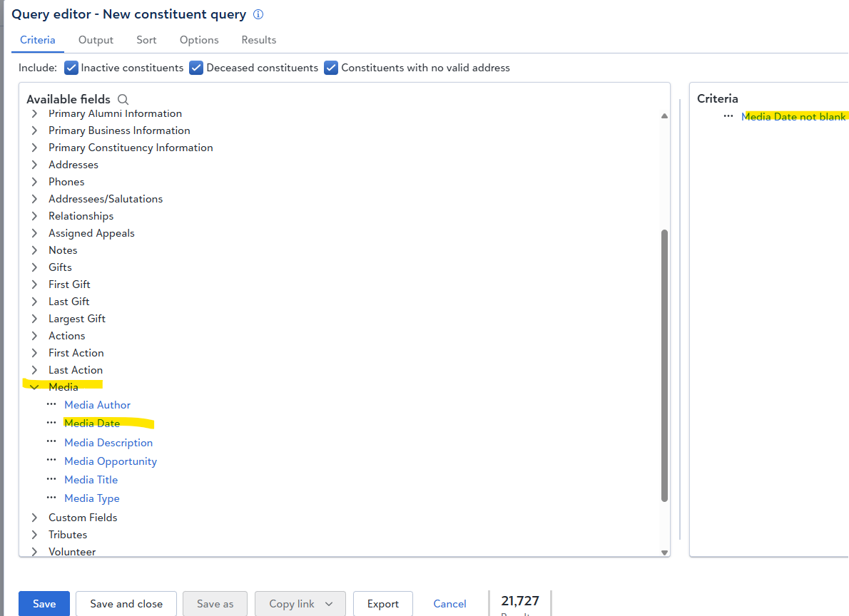This screenshot has height=616, width=849.
Task: Open ellipsis menu for Media Date not blank criteria
Action: click(728, 116)
